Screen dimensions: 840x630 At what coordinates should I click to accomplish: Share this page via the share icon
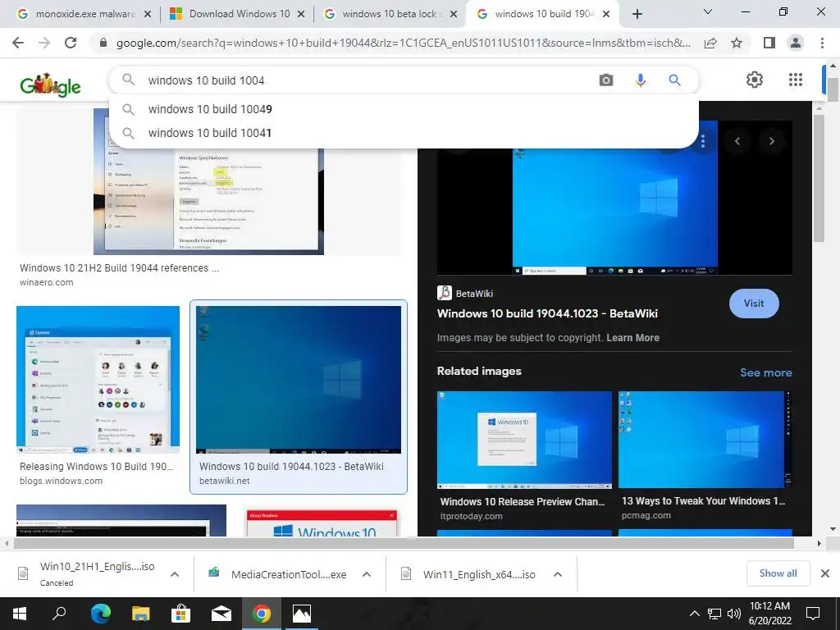tap(710, 43)
